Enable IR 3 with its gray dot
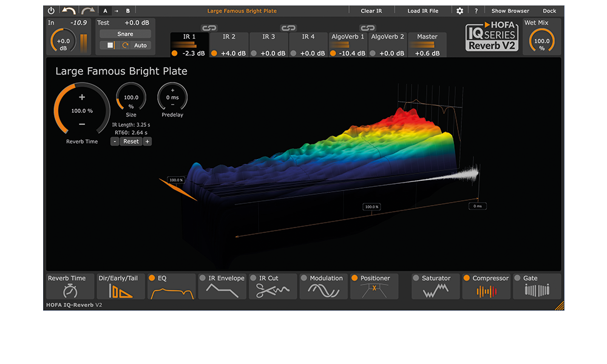Image resolution: width=607 pixels, height=364 pixels. tap(254, 53)
